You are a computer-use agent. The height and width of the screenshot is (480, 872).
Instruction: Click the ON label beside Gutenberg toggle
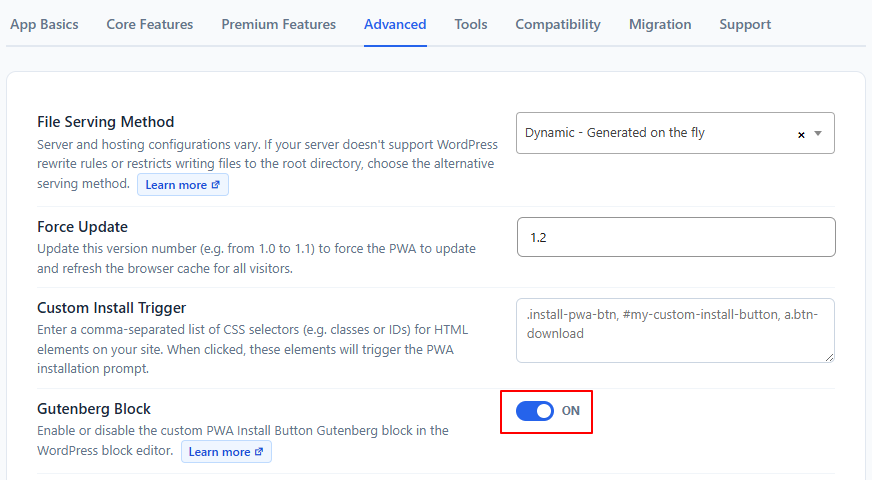point(571,411)
